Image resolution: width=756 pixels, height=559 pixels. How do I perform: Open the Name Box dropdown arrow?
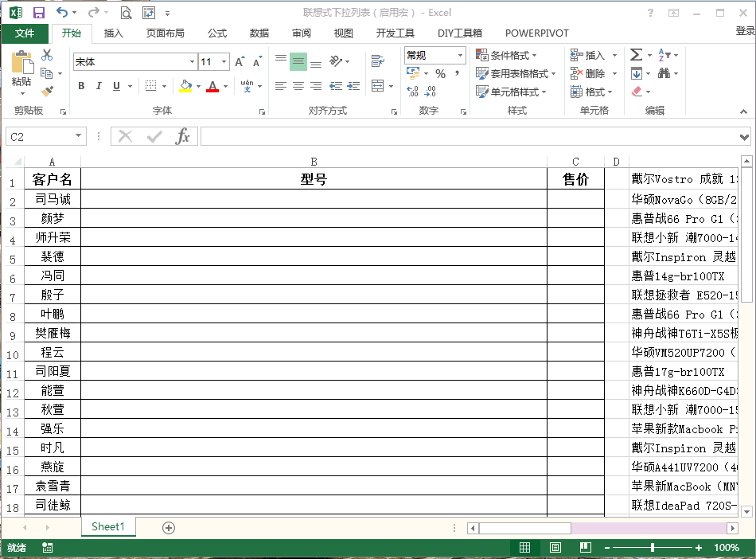point(78,136)
